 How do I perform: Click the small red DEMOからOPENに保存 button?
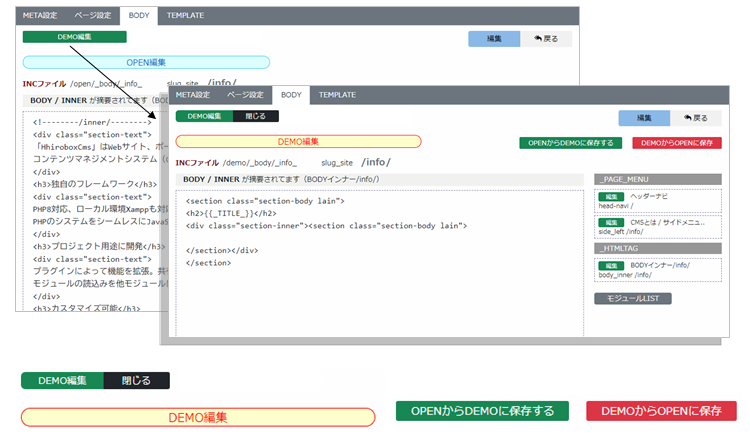point(677,143)
